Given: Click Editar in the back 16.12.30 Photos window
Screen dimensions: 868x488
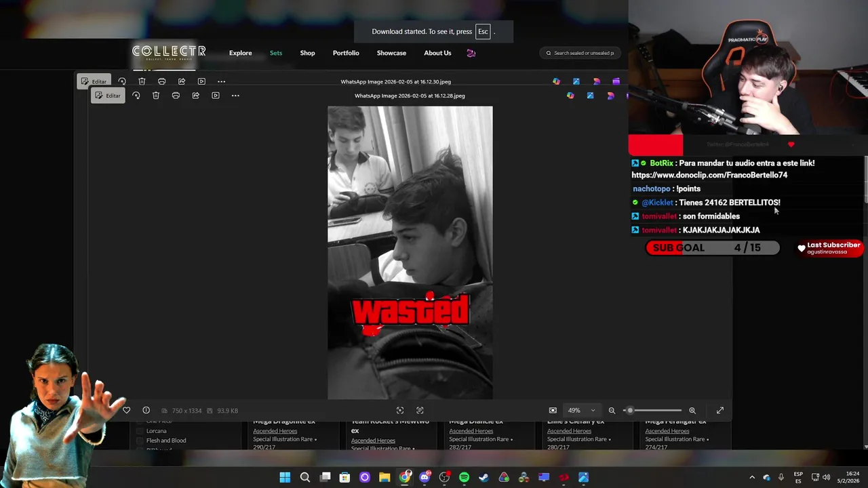Looking at the screenshot, I should point(94,81).
